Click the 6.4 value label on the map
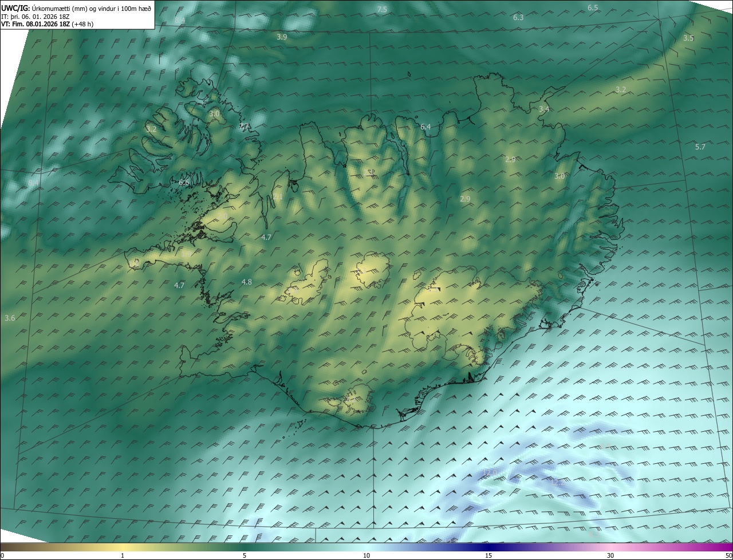733x560 pixels. (x=425, y=127)
